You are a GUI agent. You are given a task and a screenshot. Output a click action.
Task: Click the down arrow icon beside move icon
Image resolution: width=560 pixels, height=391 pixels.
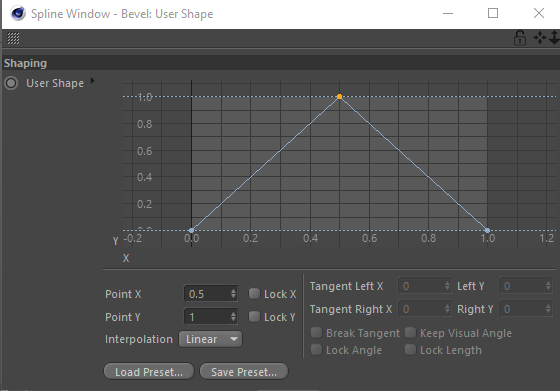point(554,37)
